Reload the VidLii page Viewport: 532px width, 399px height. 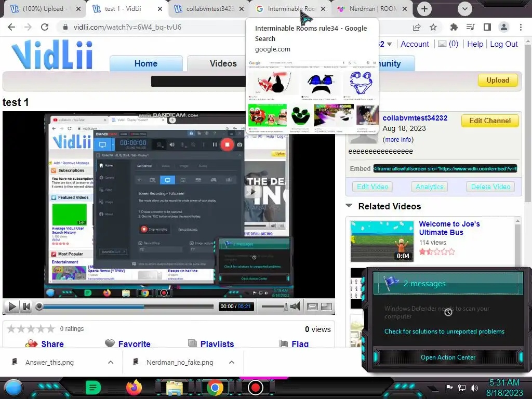45,27
